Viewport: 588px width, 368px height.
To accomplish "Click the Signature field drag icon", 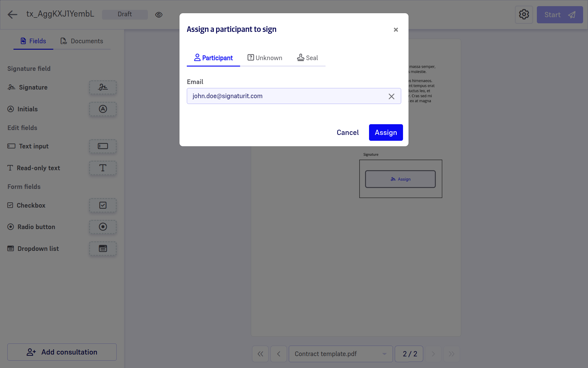I will [103, 87].
